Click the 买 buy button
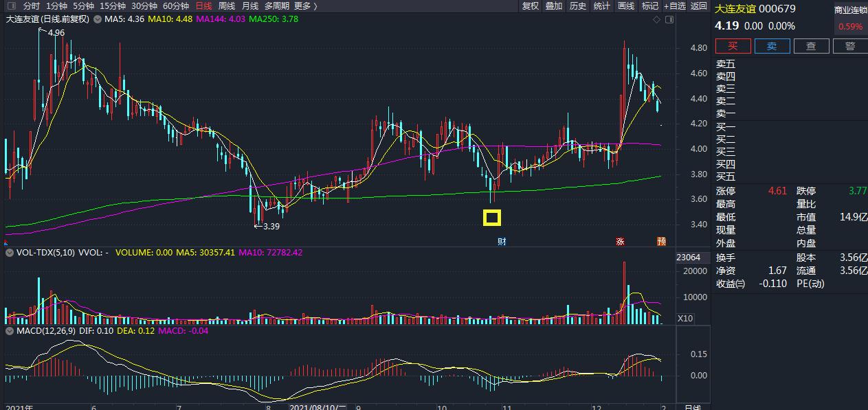 (733, 46)
